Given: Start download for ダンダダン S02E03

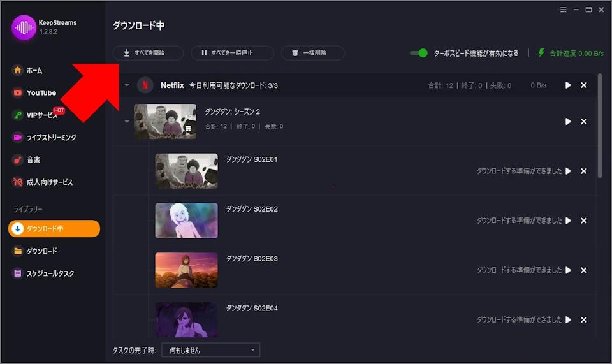Looking at the screenshot, I should 568,270.
